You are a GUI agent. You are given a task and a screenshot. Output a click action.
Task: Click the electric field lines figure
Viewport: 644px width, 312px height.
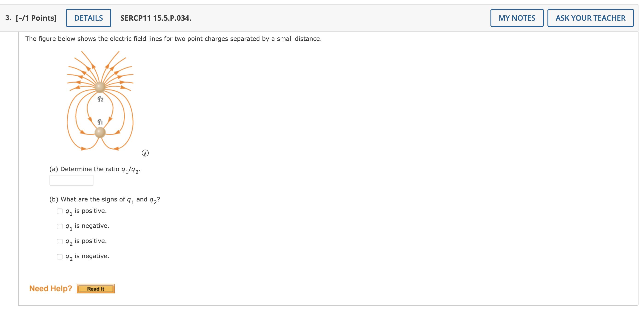100,101
